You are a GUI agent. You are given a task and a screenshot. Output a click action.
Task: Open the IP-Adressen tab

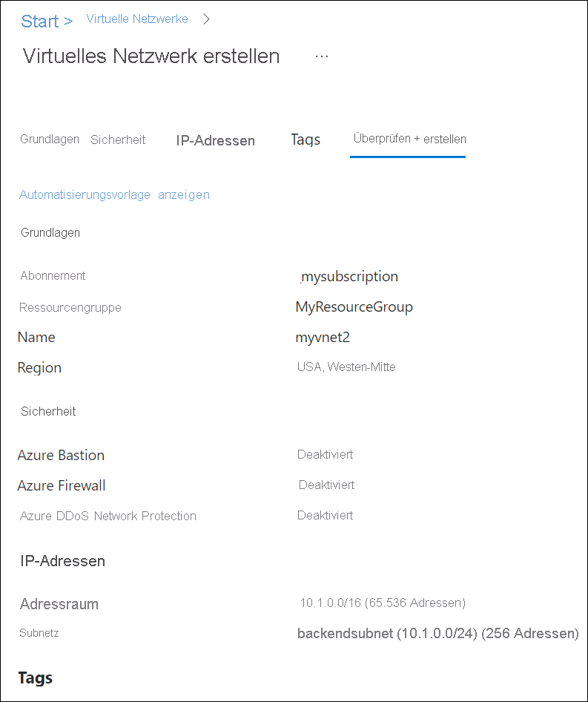coord(215,140)
